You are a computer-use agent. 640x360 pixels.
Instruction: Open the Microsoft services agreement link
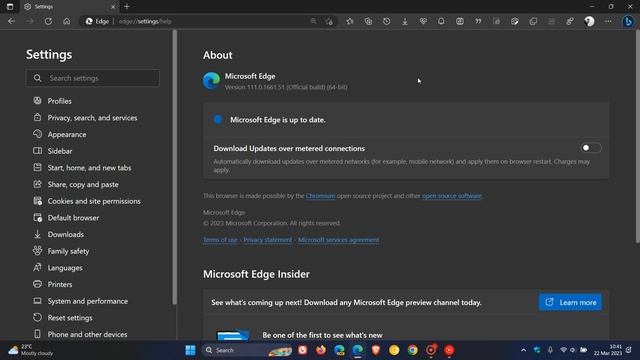(x=338, y=240)
